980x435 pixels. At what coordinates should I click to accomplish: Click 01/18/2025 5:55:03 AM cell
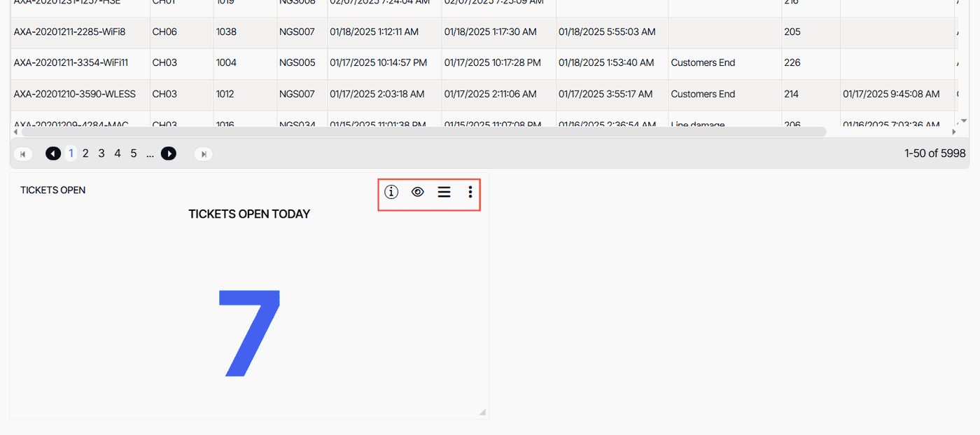(612, 32)
